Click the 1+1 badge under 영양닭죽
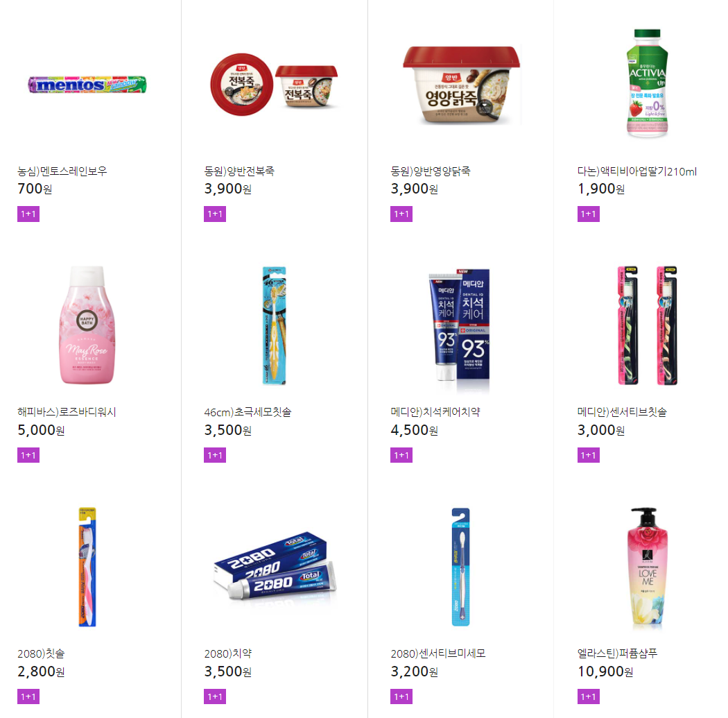The height and width of the screenshot is (718, 728). click(401, 214)
